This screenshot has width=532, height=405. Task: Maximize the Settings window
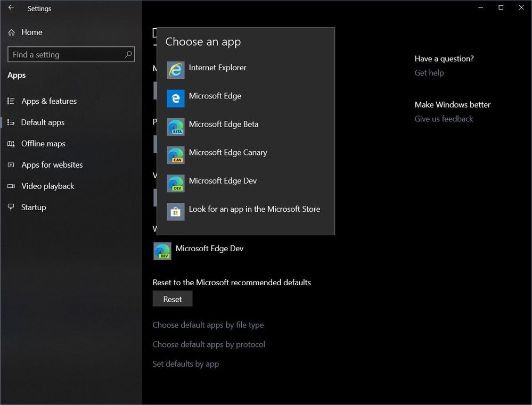coord(501,7)
